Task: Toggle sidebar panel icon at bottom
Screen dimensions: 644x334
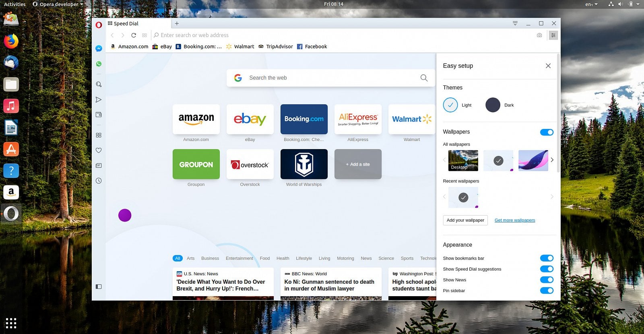Action: tap(99, 286)
